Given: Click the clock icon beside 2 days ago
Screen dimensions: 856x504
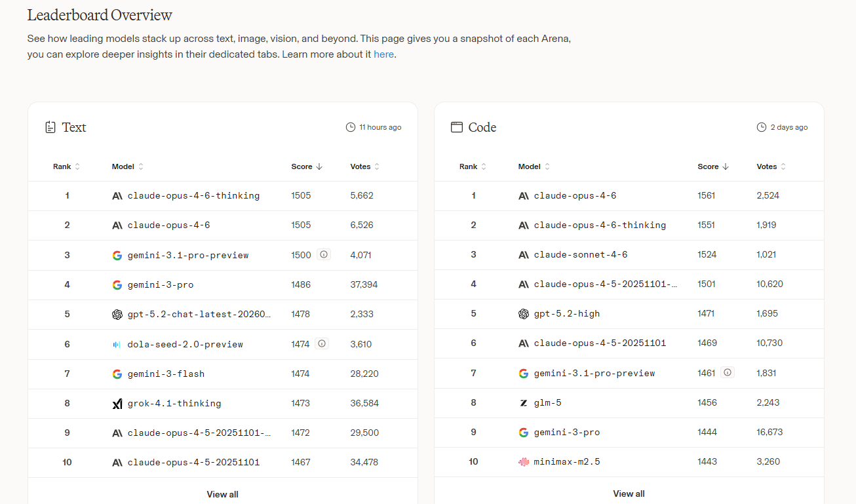Looking at the screenshot, I should pos(761,127).
